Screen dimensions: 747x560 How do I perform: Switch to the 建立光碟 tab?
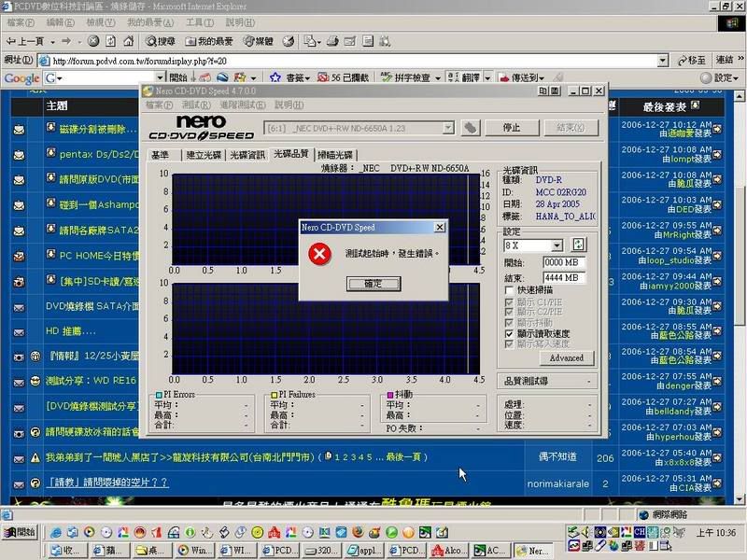click(x=204, y=155)
